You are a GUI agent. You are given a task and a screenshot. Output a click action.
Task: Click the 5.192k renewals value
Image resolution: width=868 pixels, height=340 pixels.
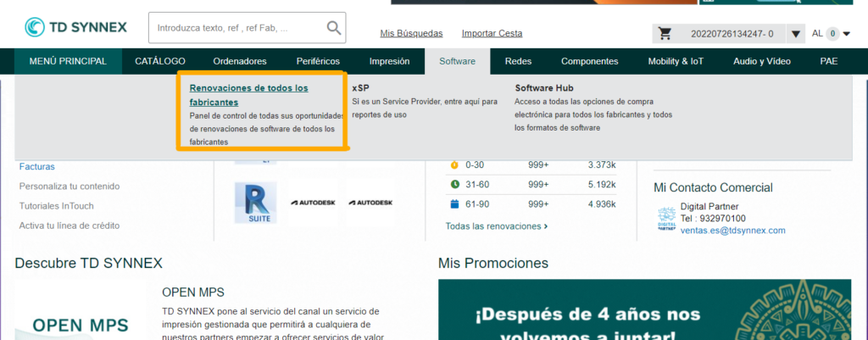click(602, 184)
